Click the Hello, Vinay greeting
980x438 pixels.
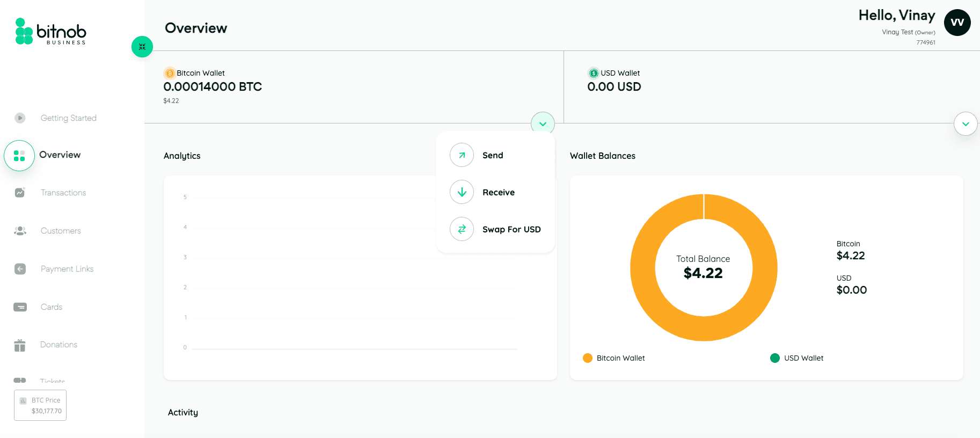pos(897,16)
